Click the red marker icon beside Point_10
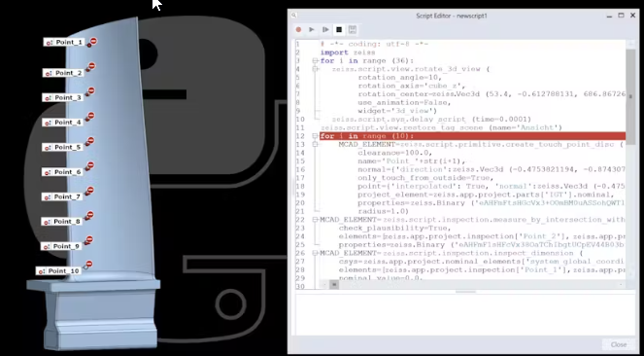The width and height of the screenshot is (644, 356). pos(88,265)
